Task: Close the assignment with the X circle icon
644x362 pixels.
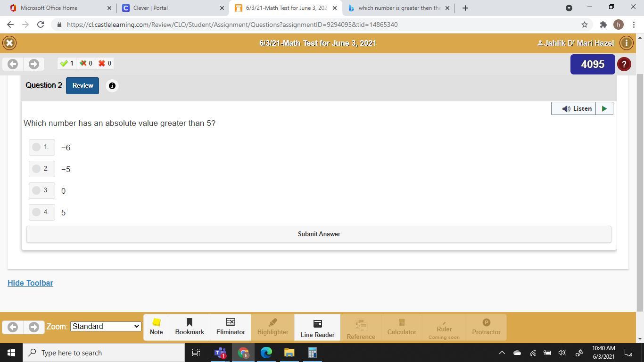Action: (9, 43)
